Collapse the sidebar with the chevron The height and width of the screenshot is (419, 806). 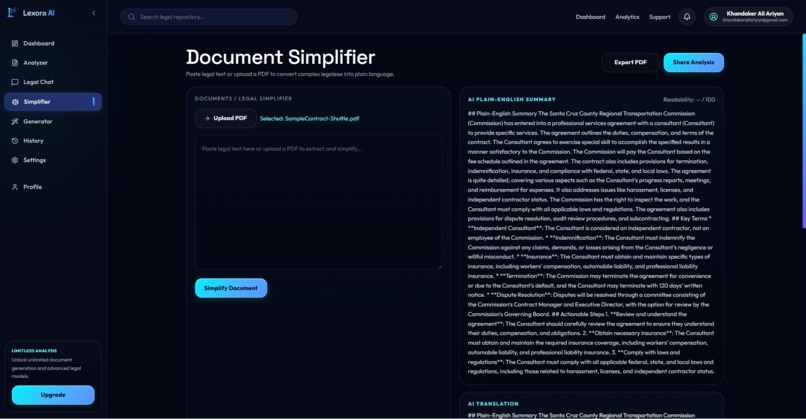pos(94,13)
